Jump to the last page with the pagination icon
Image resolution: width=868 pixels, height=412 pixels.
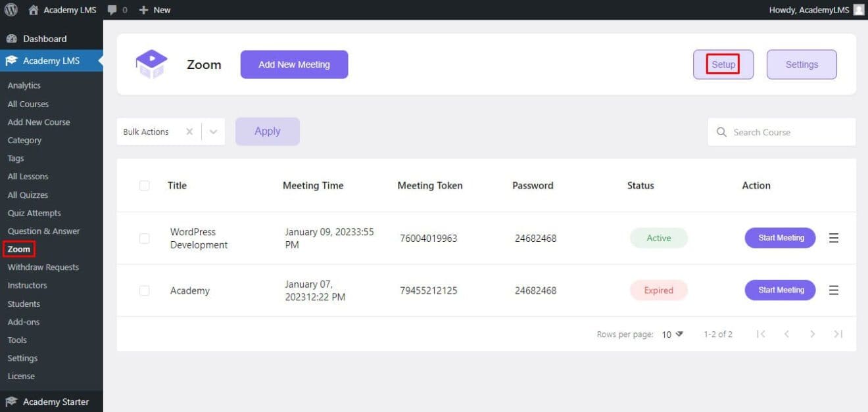point(838,334)
